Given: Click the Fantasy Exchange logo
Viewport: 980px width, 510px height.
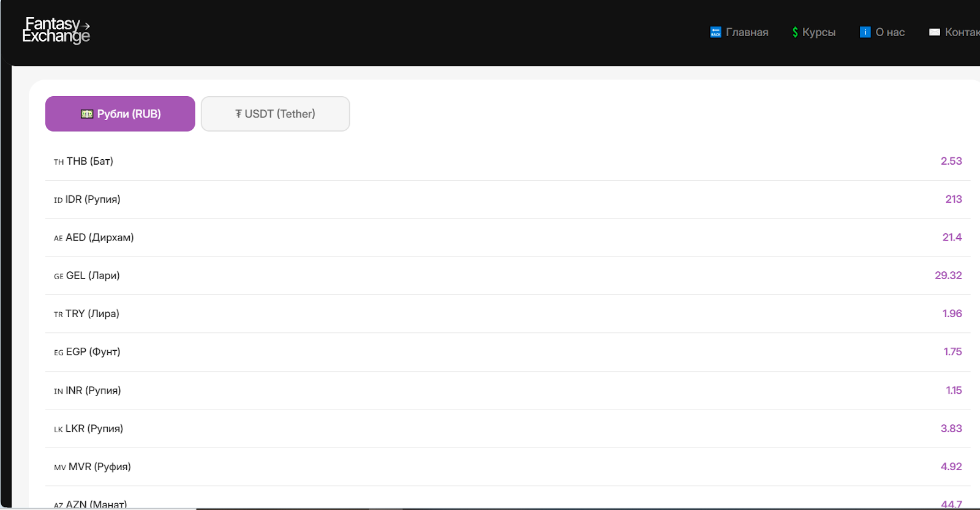Looking at the screenshot, I should pos(55,31).
